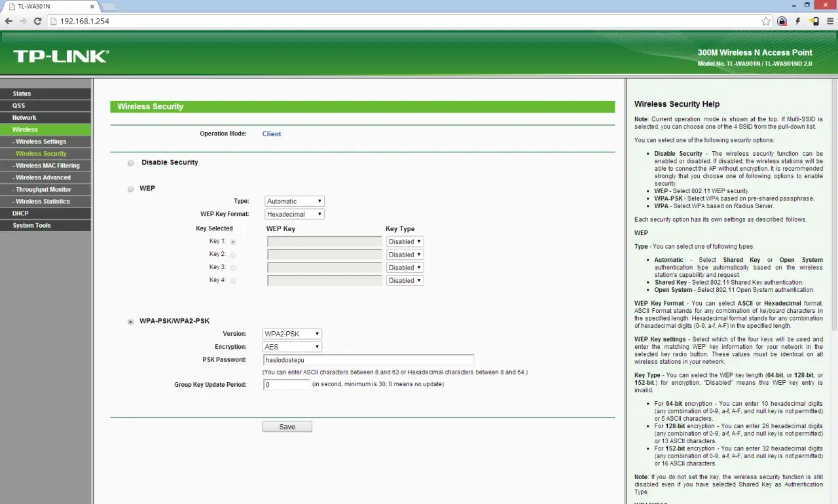Select the TL-WA901N browser tab
The width and height of the screenshot is (838, 504).
[x=50, y=6]
